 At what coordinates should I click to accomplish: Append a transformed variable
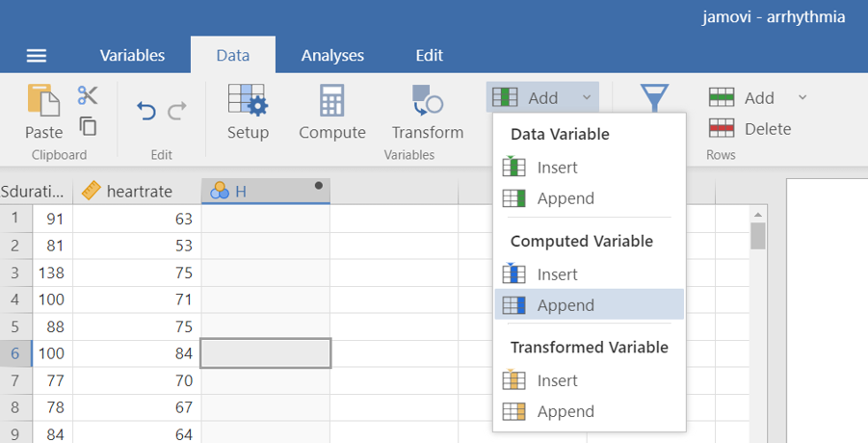pyautogui.click(x=565, y=411)
